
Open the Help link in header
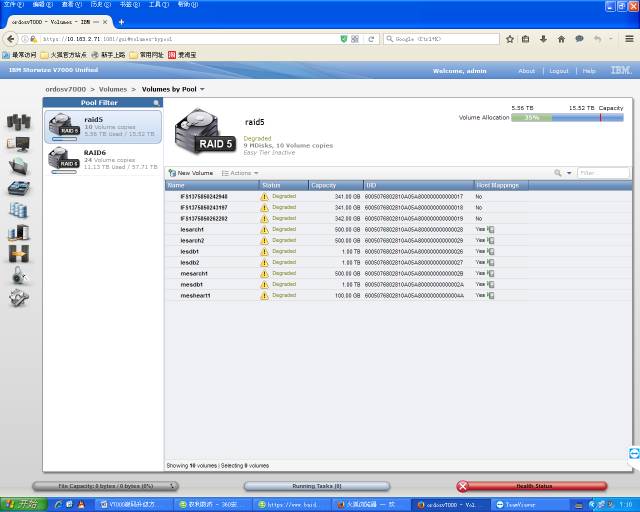pos(589,71)
